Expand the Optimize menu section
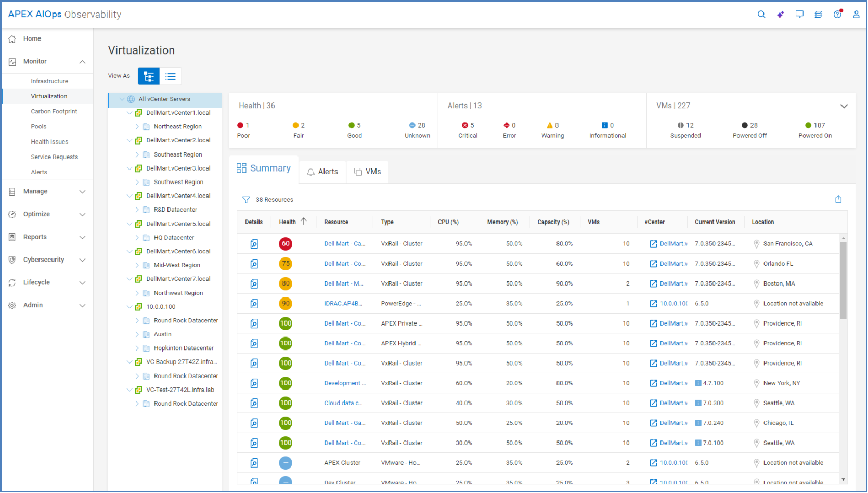Viewport: 868px width, 493px height. [x=82, y=214]
